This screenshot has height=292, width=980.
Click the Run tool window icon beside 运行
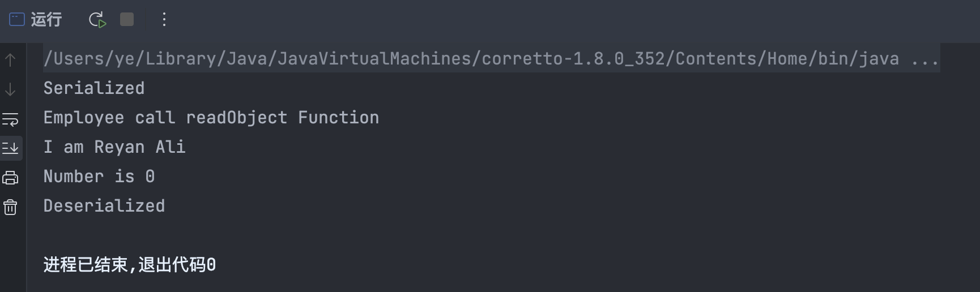coord(17,20)
